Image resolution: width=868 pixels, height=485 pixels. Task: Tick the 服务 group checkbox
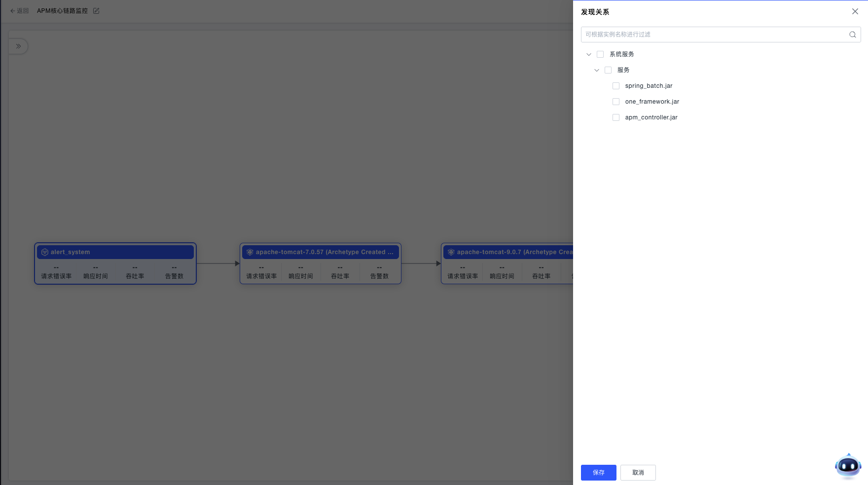pyautogui.click(x=608, y=70)
